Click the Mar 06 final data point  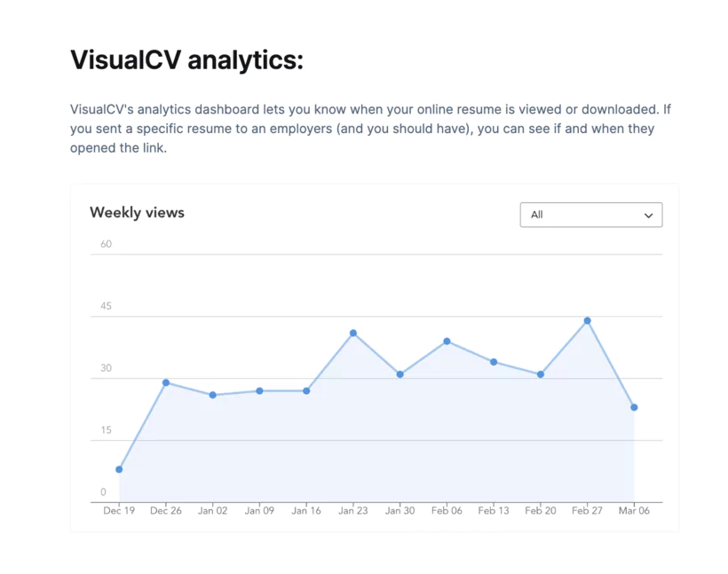click(634, 407)
